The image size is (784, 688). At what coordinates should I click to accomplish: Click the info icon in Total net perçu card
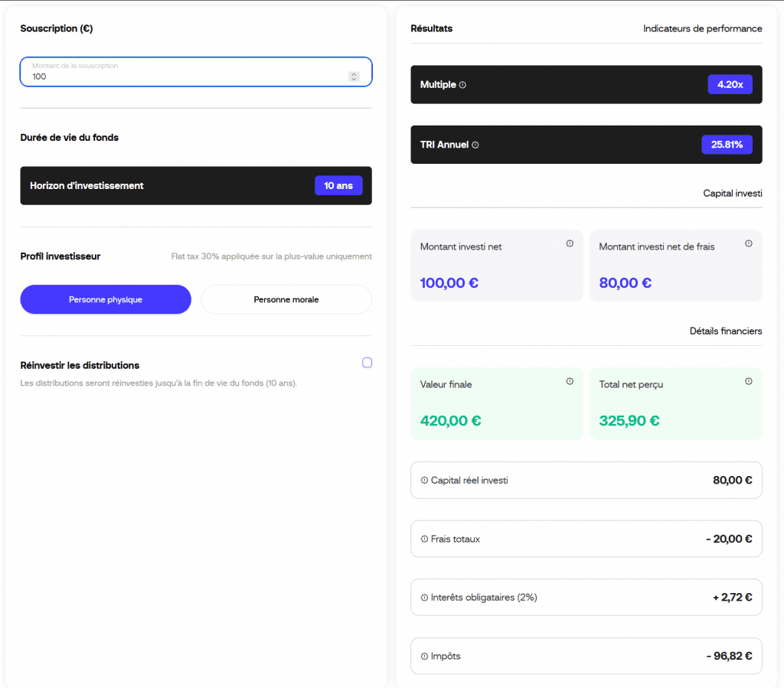(x=749, y=381)
